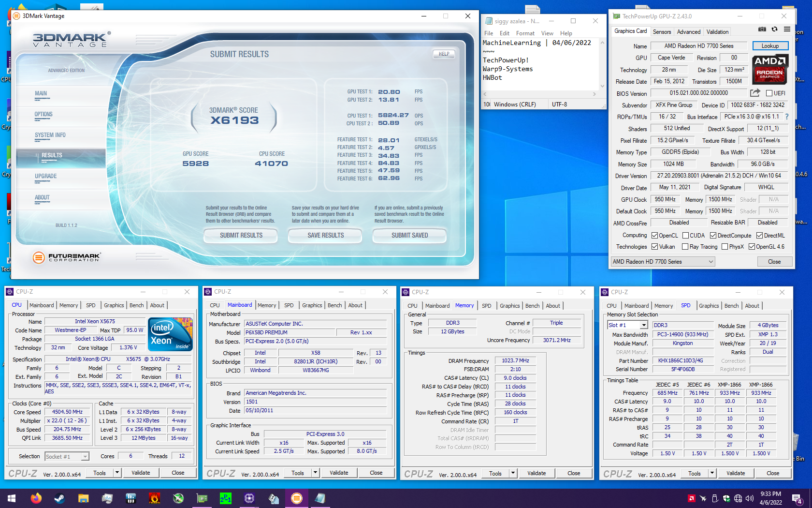Toggle the DirectML checkbox
Viewport: 812px width, 508px height.
(759, 236)
